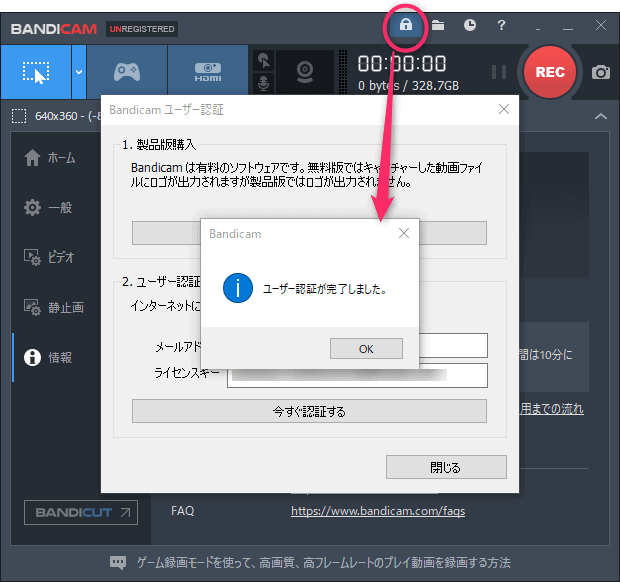Viewport: 620px width, 582px height.
Task: Open the output folder icon
Action: [438, 26]
